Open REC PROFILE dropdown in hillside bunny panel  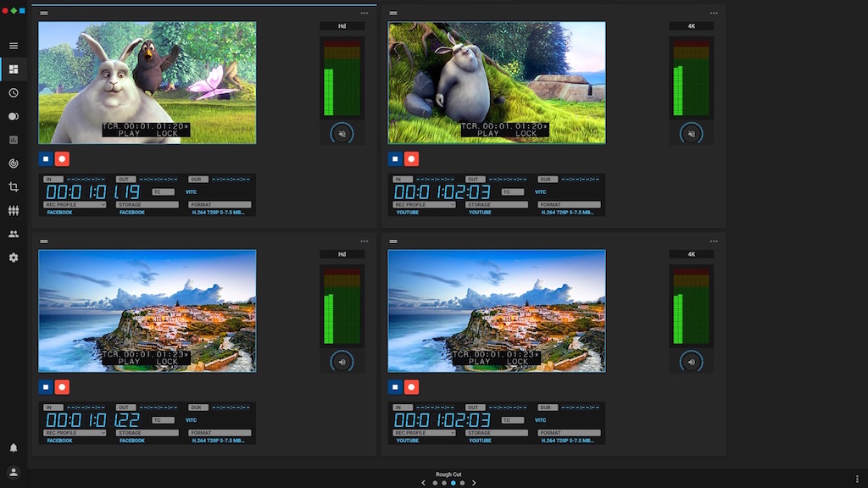coord(424,205)
